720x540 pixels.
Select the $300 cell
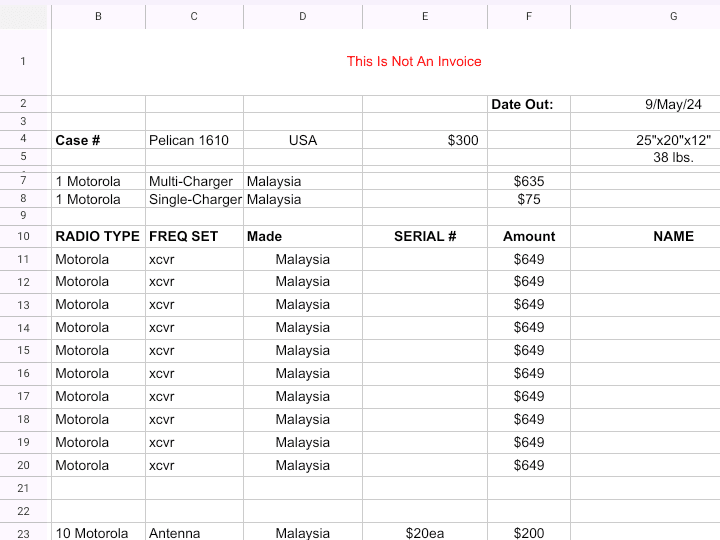[425, 140]
